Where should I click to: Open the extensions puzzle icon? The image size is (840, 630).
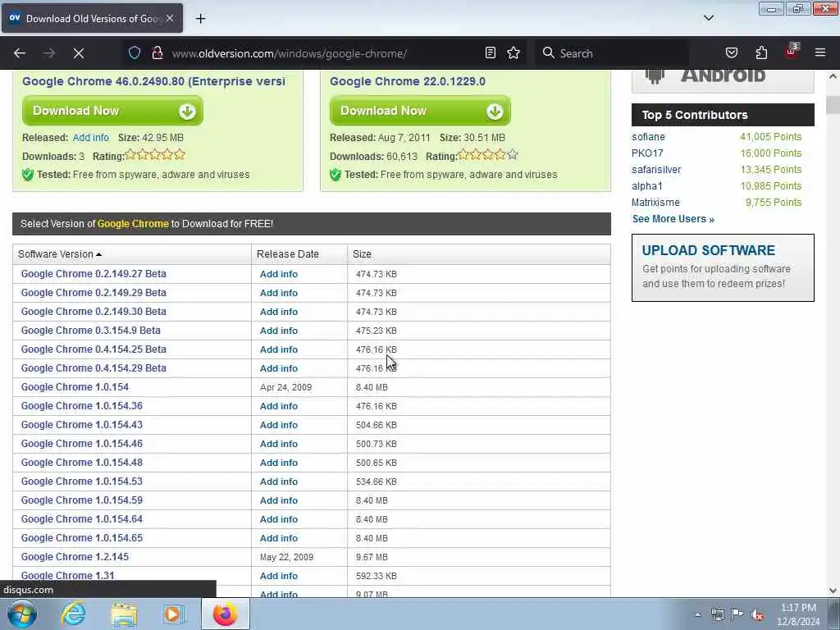tap(761, 53)
